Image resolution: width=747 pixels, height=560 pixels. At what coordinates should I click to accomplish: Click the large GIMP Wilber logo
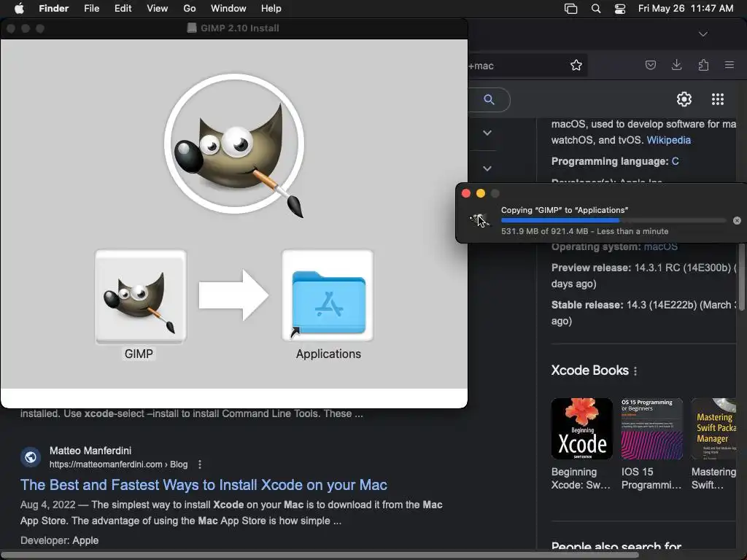pos(234,144)
